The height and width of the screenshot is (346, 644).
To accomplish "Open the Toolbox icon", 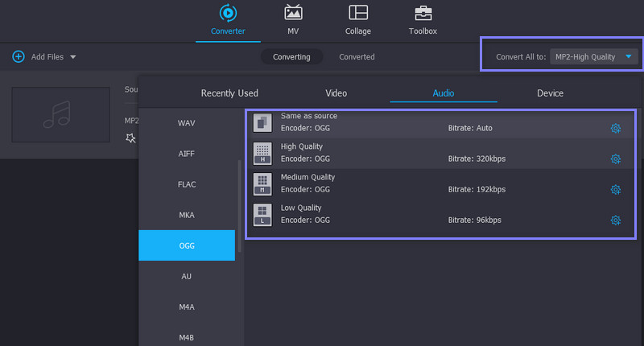I will [423, 14].
